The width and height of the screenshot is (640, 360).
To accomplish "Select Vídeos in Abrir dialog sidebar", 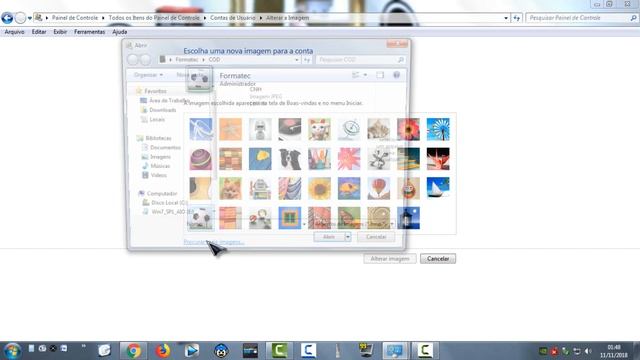I will (x=154, y=175).
